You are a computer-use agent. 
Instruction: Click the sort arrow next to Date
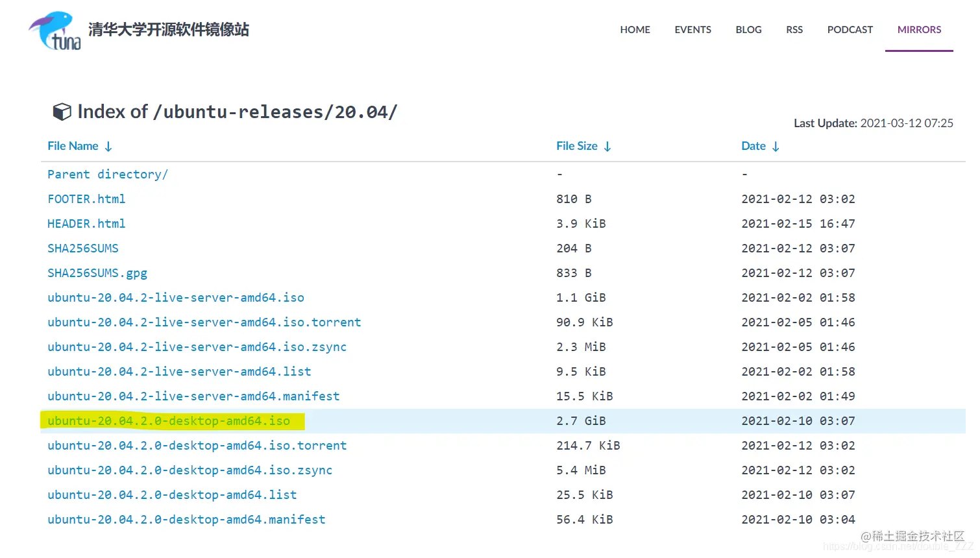(x=776, y=147)
